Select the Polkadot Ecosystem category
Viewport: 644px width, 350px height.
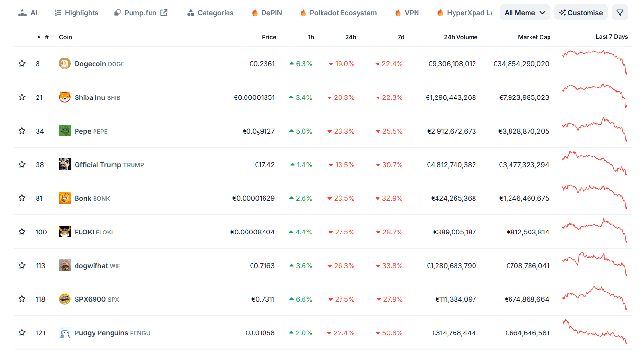point(338,13)
